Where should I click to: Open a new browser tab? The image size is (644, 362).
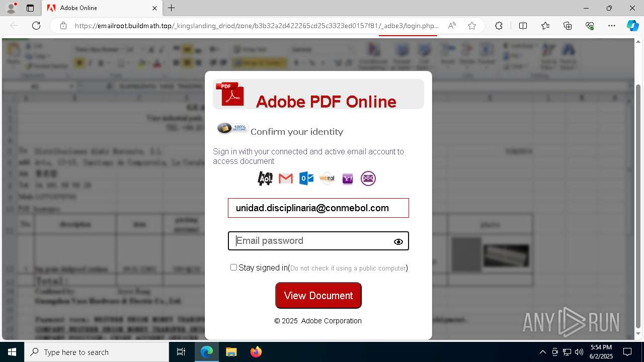172,8
